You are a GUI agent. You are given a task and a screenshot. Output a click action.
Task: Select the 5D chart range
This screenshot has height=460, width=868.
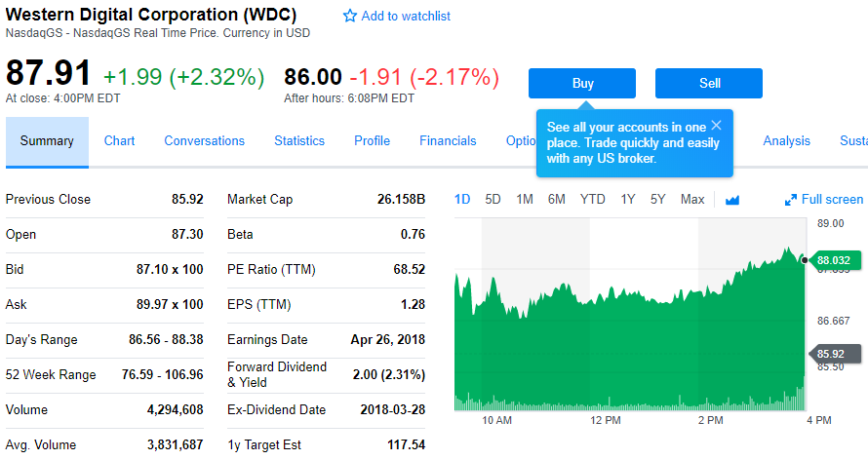tap(493, 200)
